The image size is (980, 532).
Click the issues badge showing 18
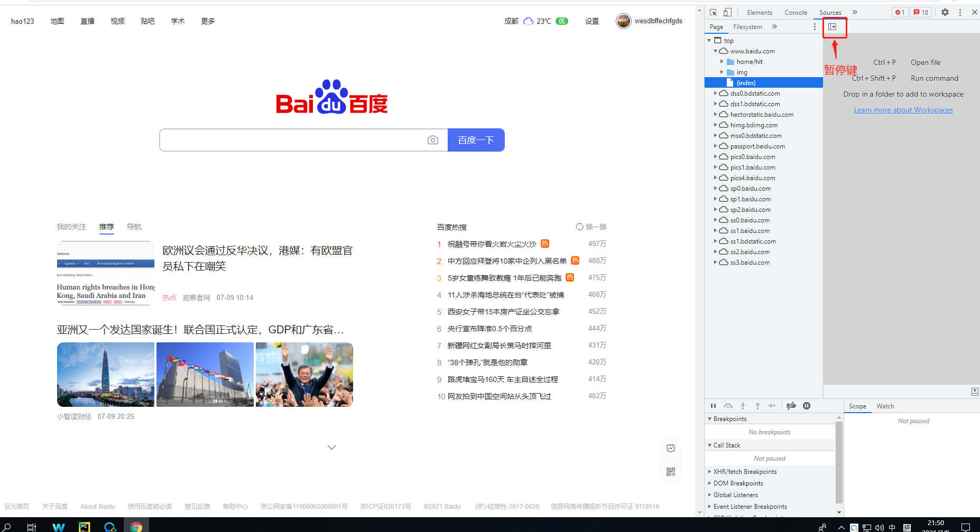(921, 12)
